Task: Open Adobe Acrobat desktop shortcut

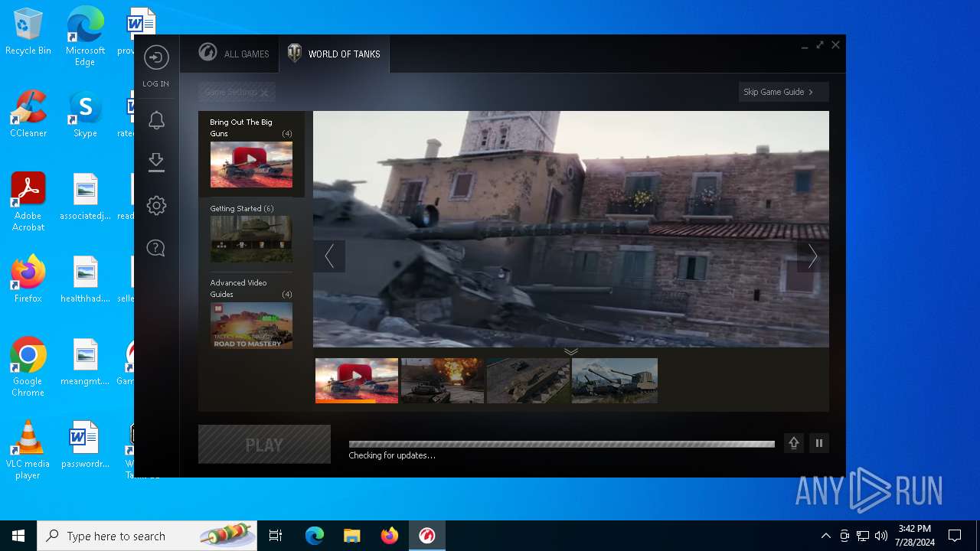Action: coord(28,201)
